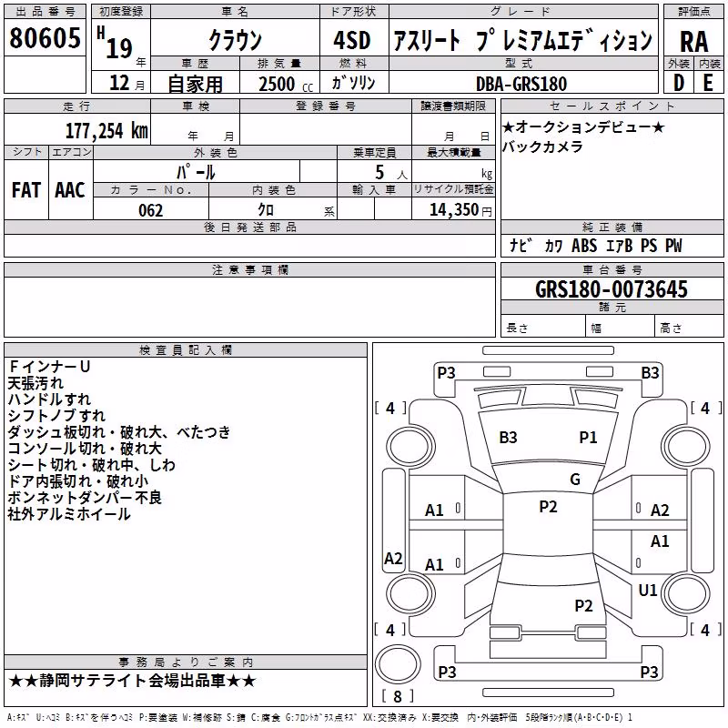Click lot number 80605
The width and height of the screenshot is (728, 728).
click(45, 37)
